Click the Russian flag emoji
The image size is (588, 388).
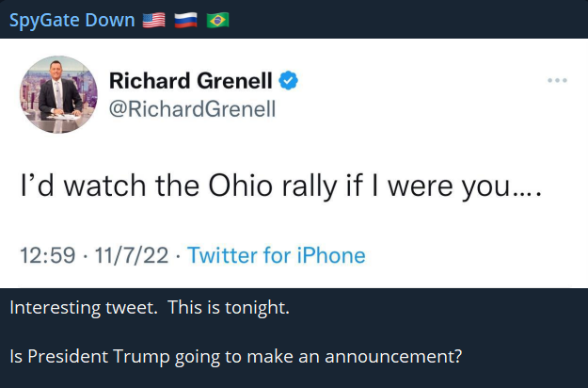185,20
